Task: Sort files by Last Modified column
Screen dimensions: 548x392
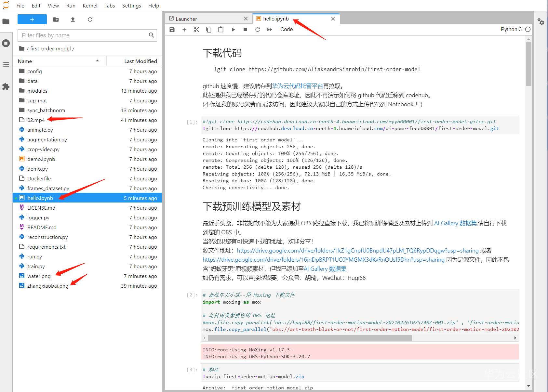Action: (x=134, y=61)
